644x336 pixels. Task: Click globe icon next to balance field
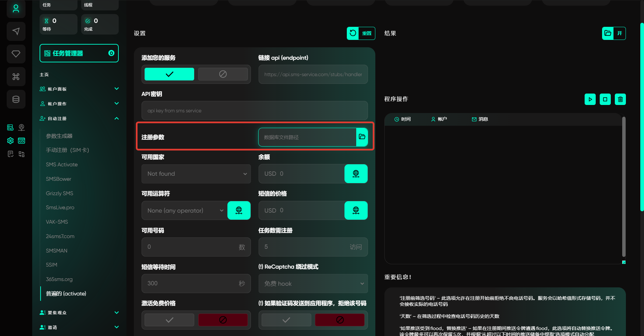click(x=356, y=174)
